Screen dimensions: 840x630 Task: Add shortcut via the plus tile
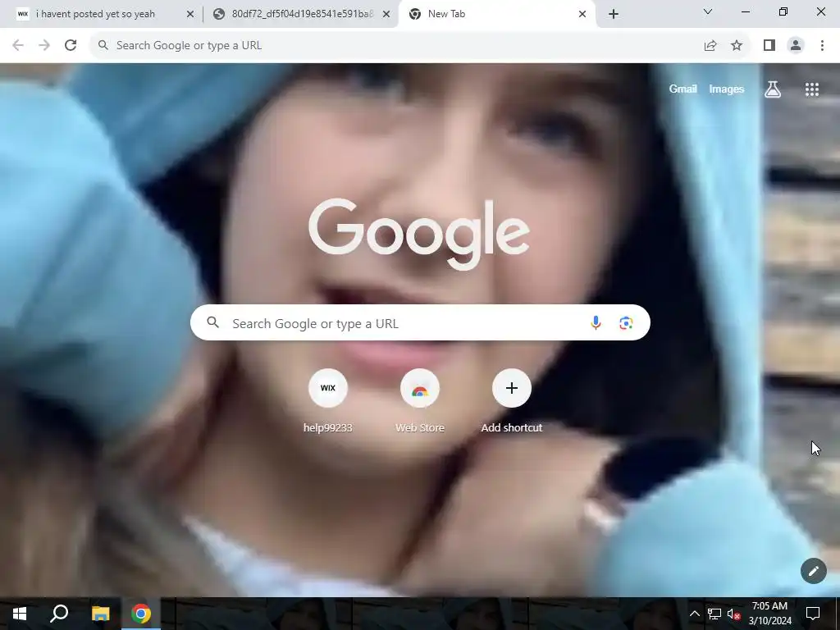(x=512, y=400)
